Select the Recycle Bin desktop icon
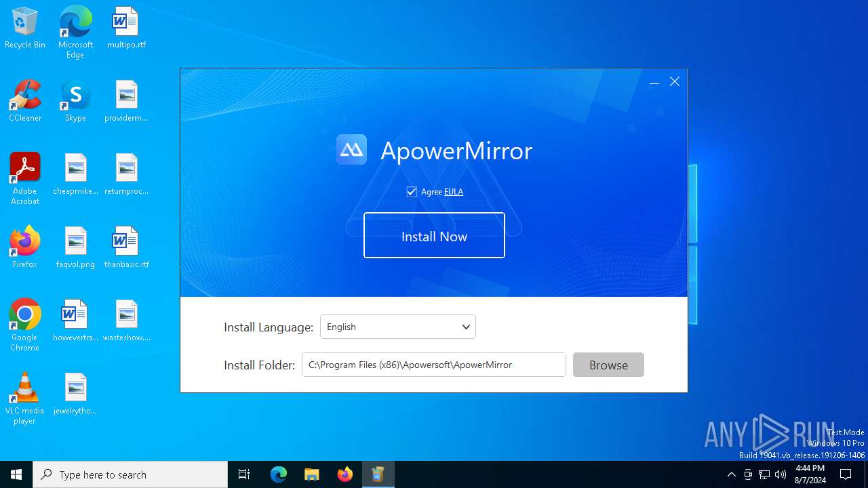 (x=25, y=28)
